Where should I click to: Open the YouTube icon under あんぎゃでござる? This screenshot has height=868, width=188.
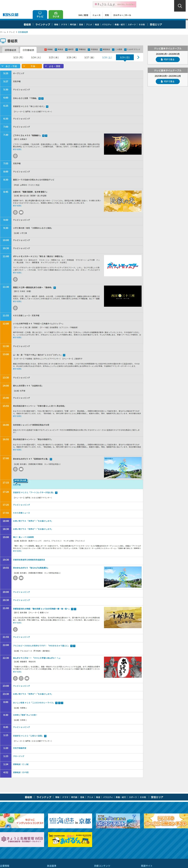point(27,678)
